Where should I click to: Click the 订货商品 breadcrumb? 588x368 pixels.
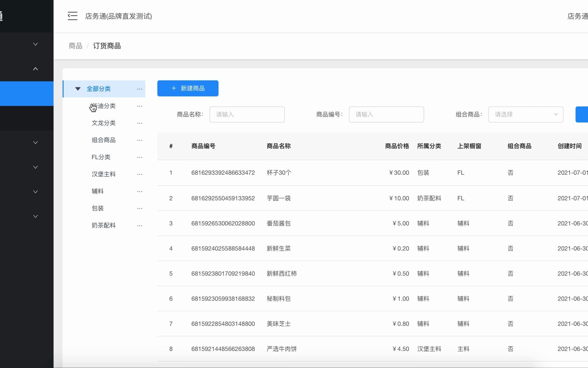107,46
